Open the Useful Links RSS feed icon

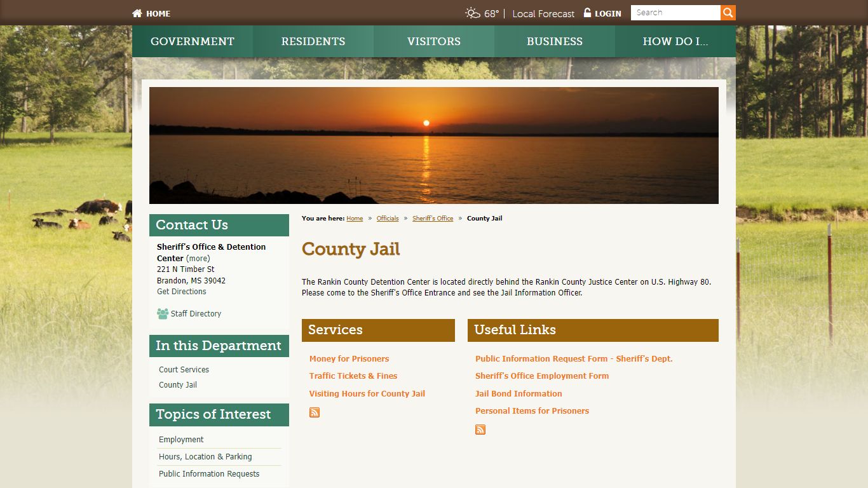480,430
